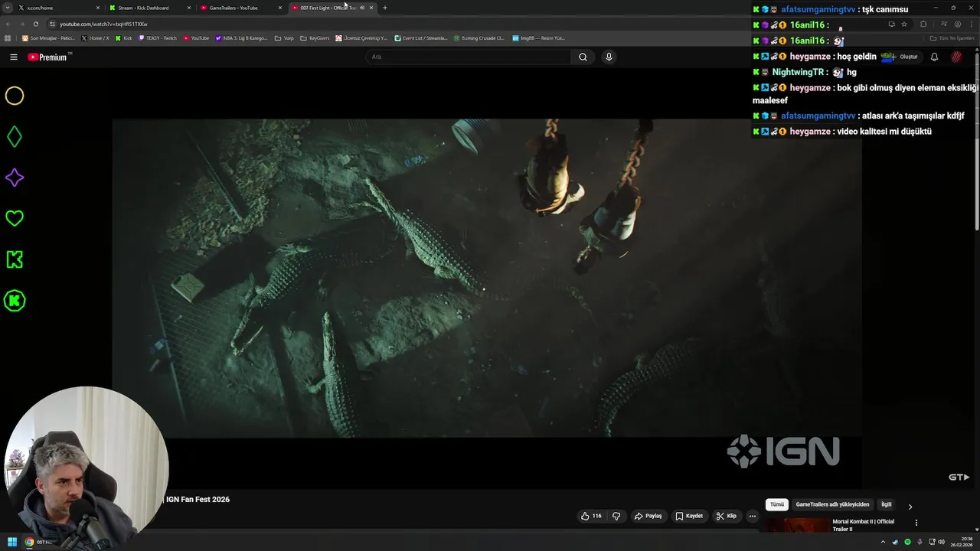Screen dimensions: 980x551
Task: Open the Chrome profile icon
Action: [x=958, y=24]
